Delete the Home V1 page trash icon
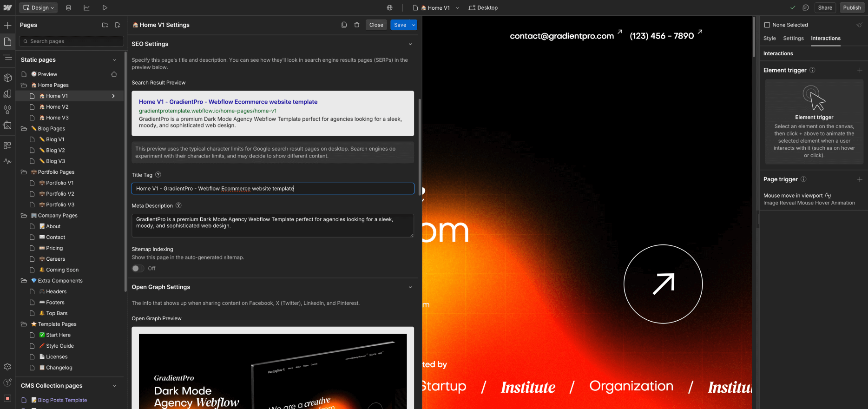Viewport: 868px width, 409px height. click(357, 25)
